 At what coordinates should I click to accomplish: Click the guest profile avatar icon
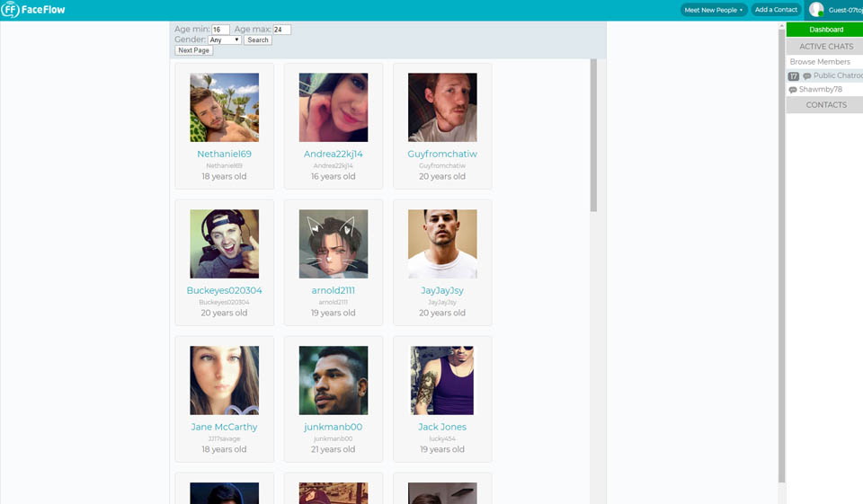click(816, 10)
